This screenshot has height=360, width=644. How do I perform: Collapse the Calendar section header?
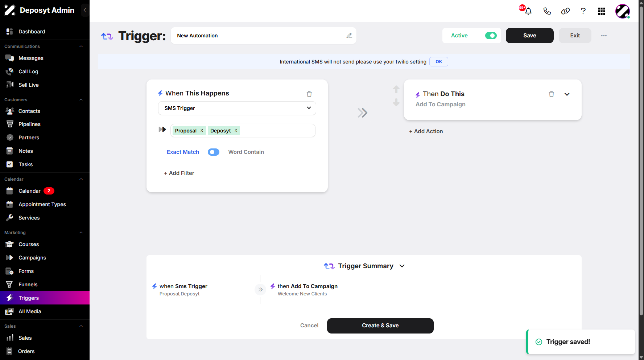click(81, 179)
